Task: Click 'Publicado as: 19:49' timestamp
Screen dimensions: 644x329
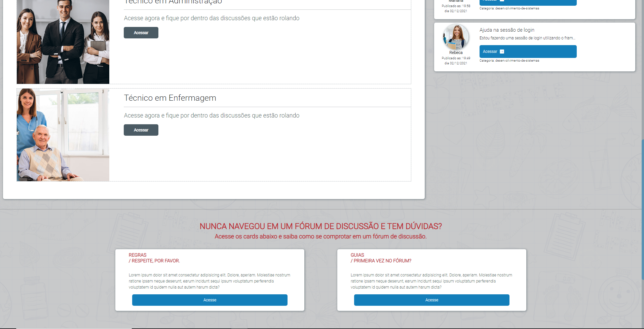Action: tap(456, 58)
